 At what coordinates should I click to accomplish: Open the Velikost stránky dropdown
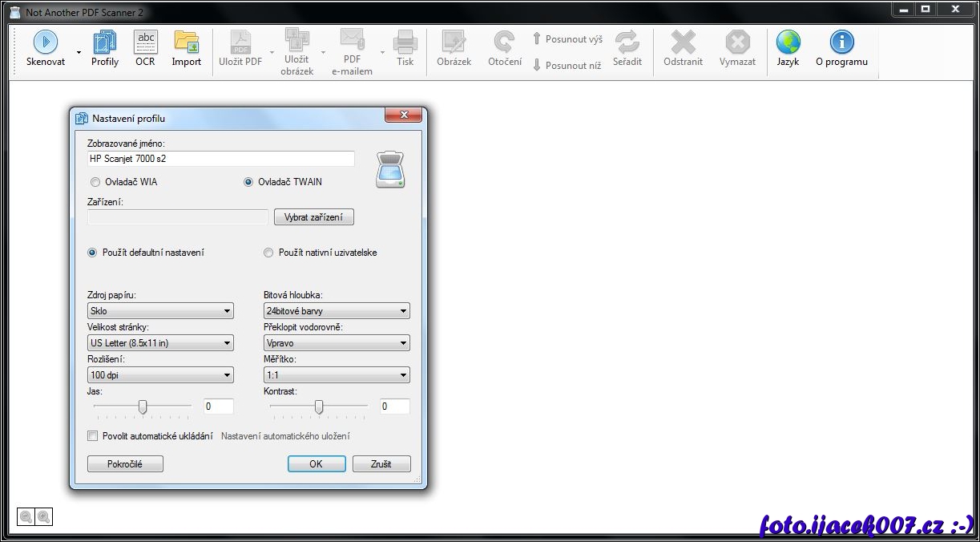[x=160, y=343]
